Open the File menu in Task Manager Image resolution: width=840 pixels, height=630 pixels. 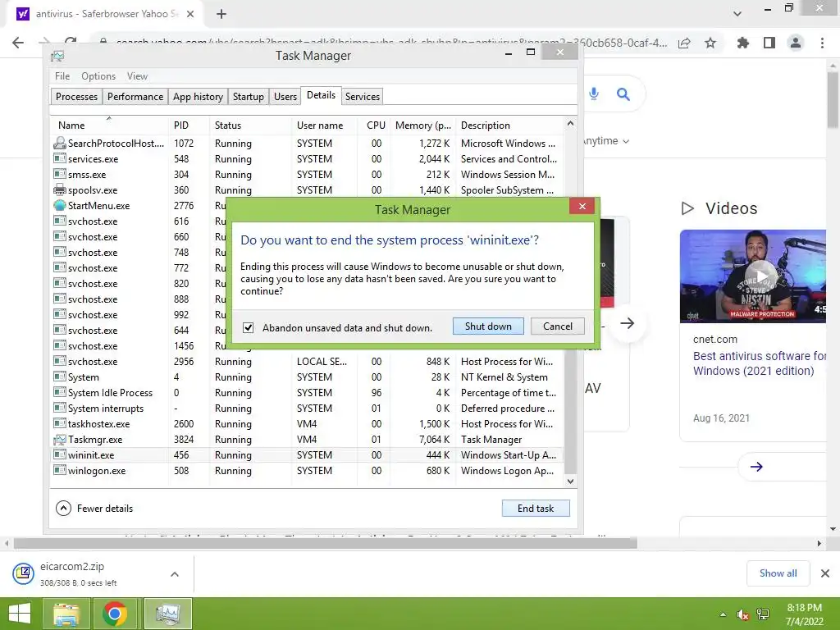[x=62, y=76]
